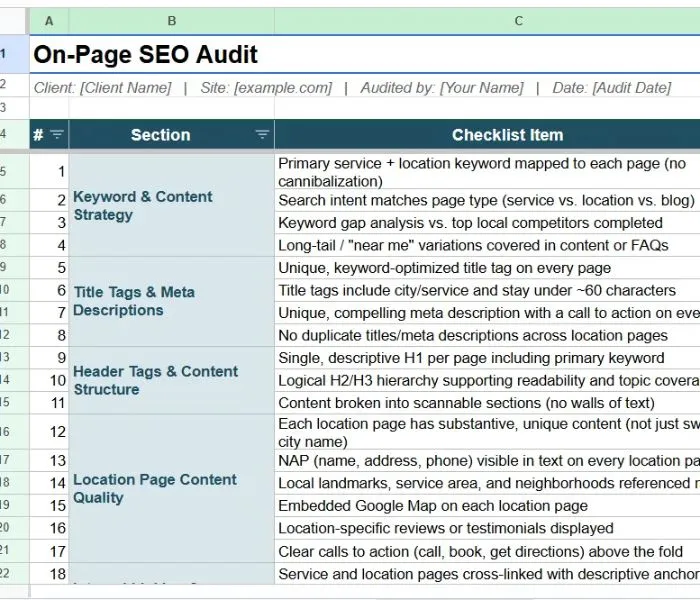Click the 'Logical H2/H3 hierarchy' cell
Viewport: 700px width, 600px height.
tap(487, 380)
